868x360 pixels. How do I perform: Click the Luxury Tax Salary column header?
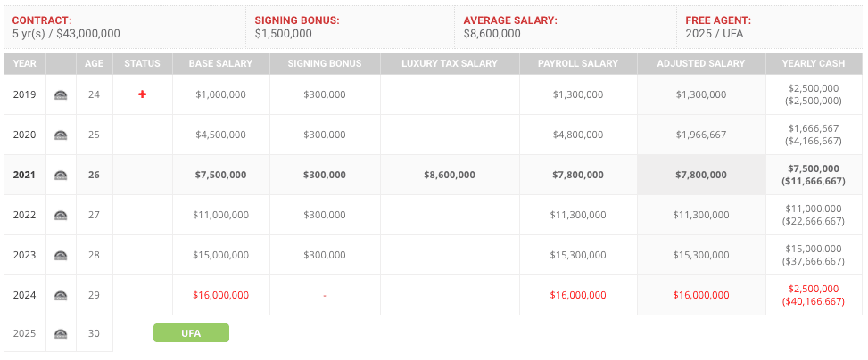[x=449, y=63]
